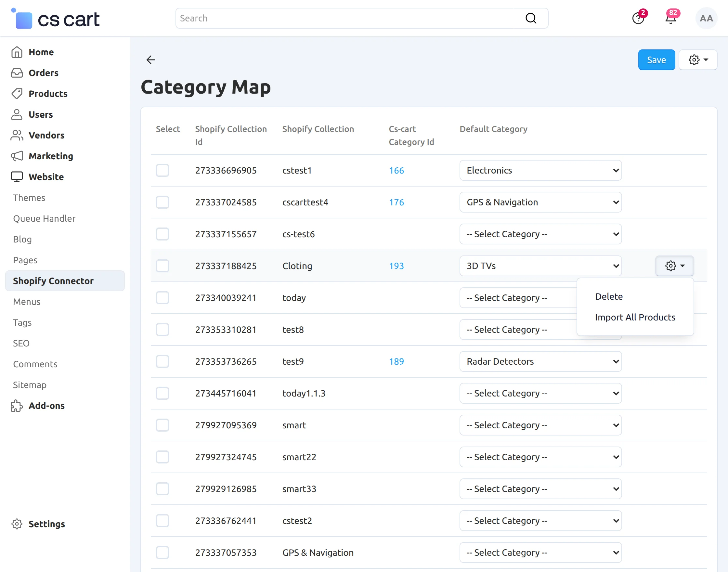Viewport: 728px width, 572px height.
Task: Select Delete from the context menu
Action: coord(609,296)
